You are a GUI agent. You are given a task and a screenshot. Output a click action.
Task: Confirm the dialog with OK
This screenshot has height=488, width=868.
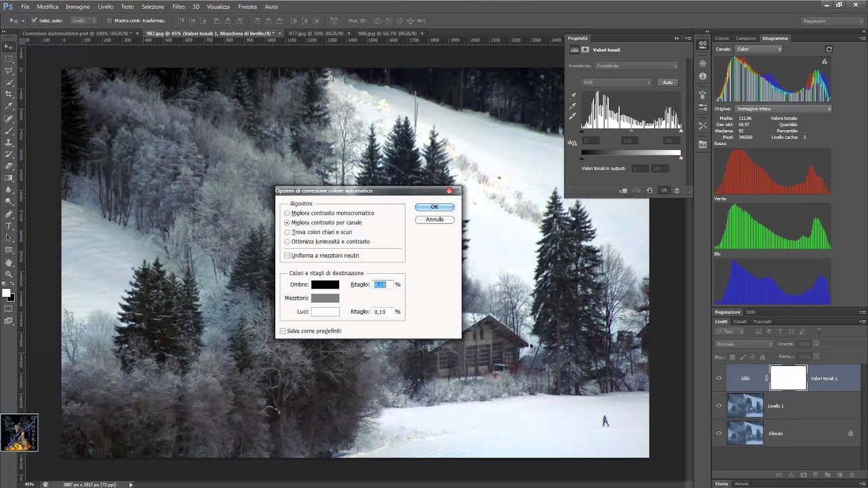coord(435,207)
